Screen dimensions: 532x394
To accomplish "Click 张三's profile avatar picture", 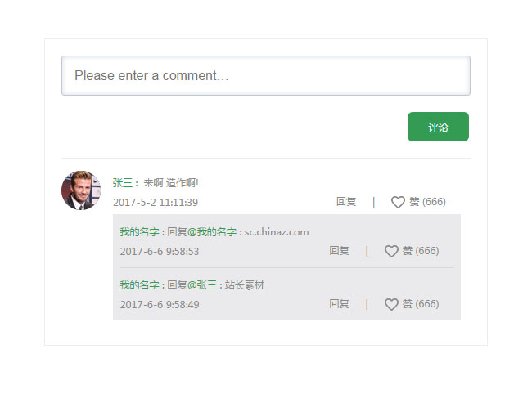I will point(80,190).
